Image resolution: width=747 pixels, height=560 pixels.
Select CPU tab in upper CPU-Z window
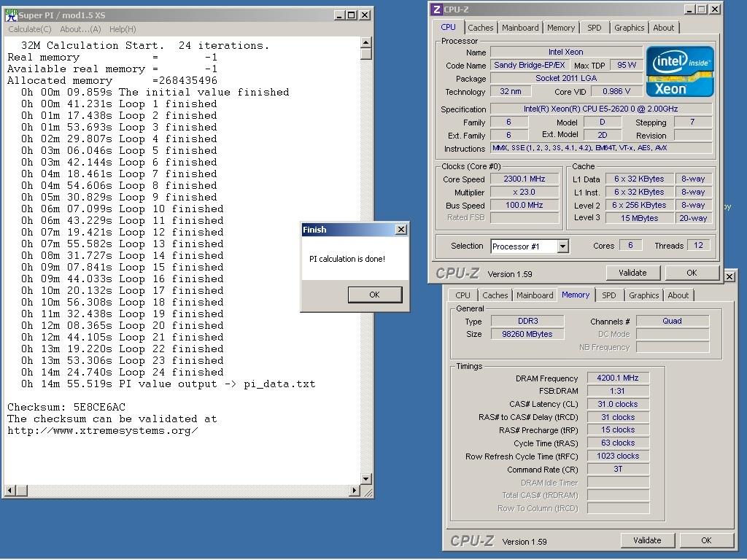tap(448, 27)
